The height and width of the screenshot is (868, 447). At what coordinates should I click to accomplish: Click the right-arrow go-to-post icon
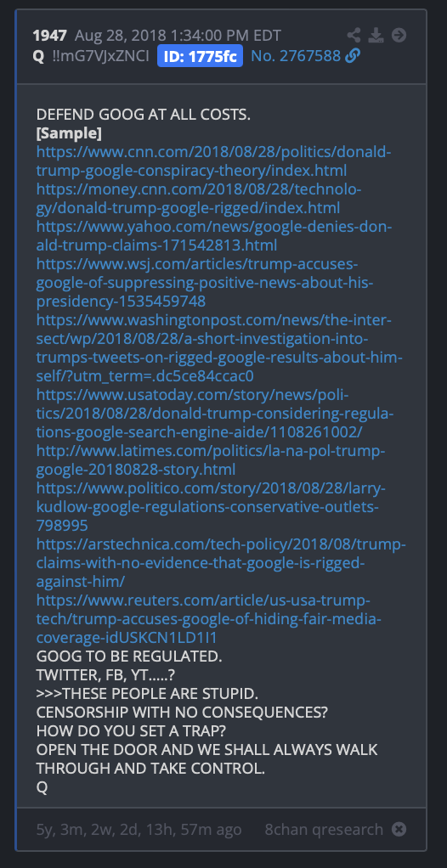(x=399, y=36)
